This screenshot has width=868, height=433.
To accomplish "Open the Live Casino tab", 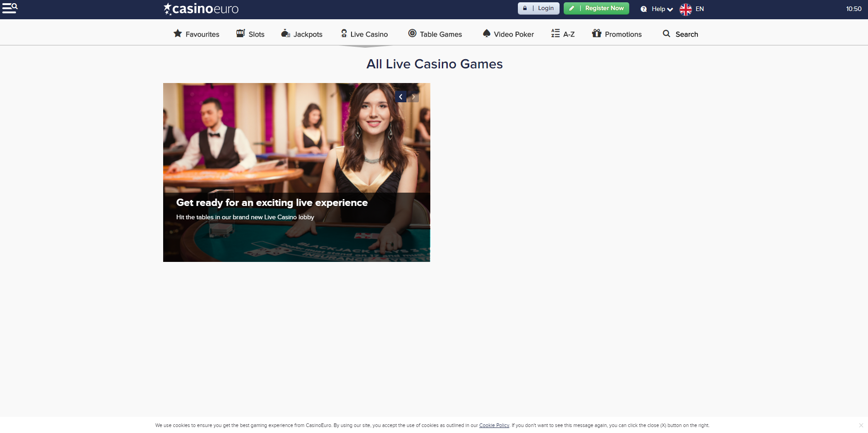I will (x=369, y=34).
